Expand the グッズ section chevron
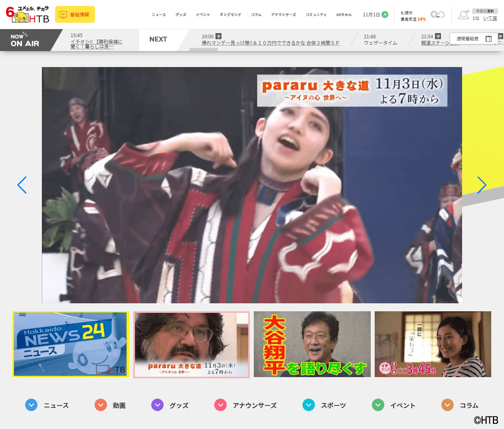 [x=157, y=405]
